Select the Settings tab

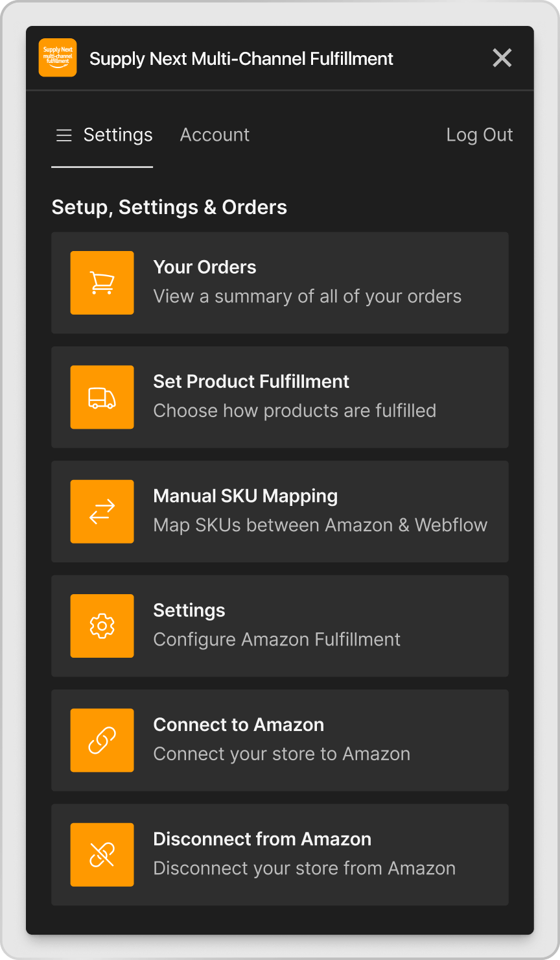(x=117, y=135)
